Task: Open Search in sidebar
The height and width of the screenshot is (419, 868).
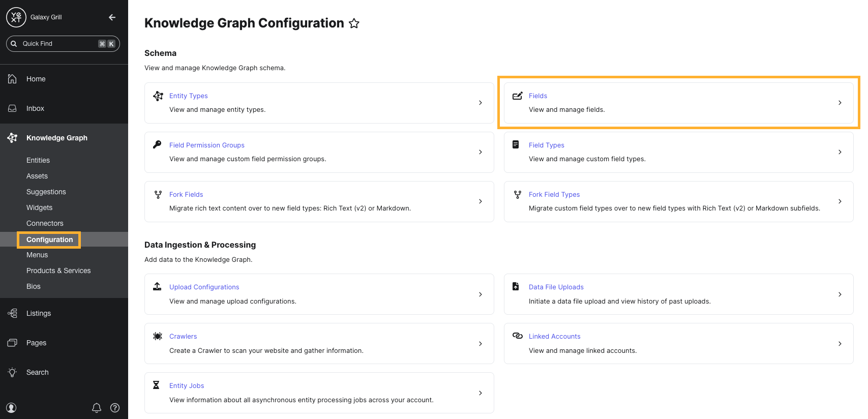Action: [x=38, y=372]
